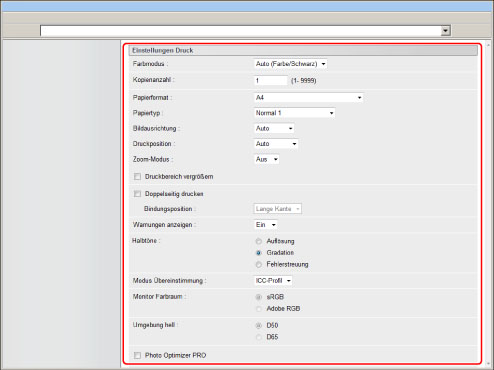494x370 pixels.
Task: Expand the Druckposition dropdown
Action: click(276, 144)
